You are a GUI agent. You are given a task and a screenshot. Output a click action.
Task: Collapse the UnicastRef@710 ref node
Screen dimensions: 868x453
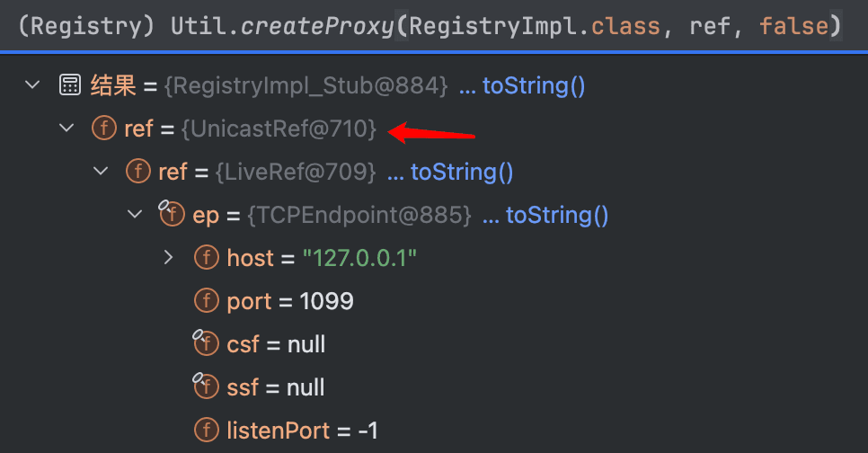[66, 129]
